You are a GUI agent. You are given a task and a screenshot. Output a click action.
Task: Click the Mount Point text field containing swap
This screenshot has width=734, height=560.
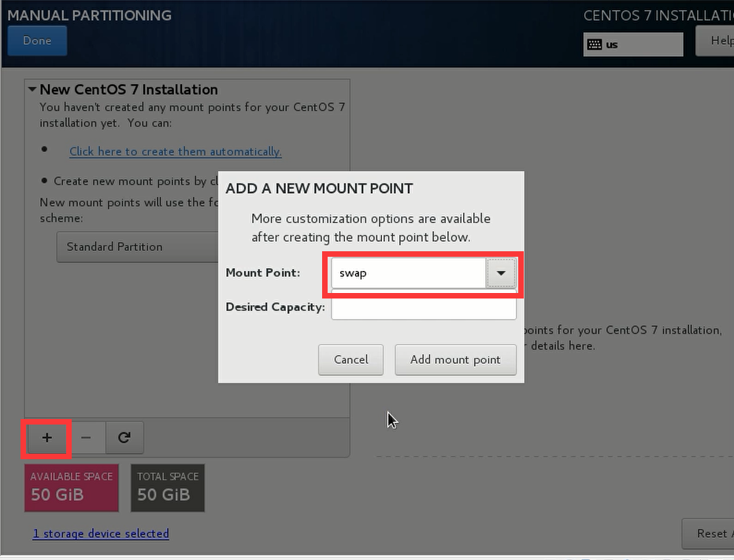click(x=408, y=273)
